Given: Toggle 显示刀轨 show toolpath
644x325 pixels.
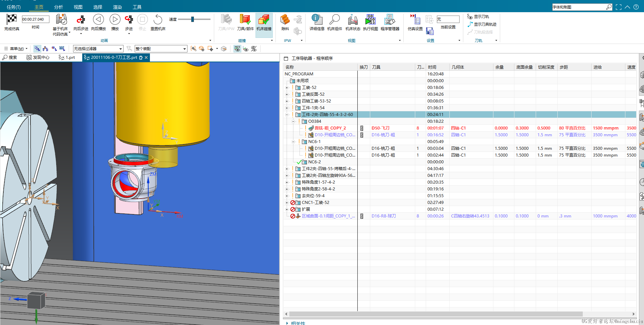Looking at the screenshot, I should click(478, 17).
